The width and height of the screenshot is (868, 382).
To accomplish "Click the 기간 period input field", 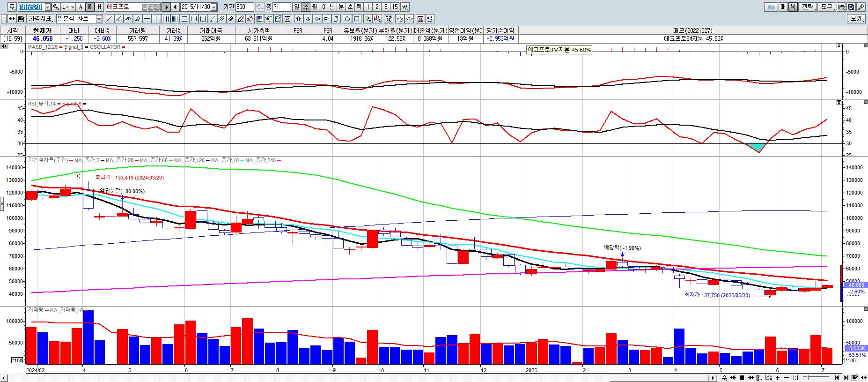I will (x=244, y=7).
